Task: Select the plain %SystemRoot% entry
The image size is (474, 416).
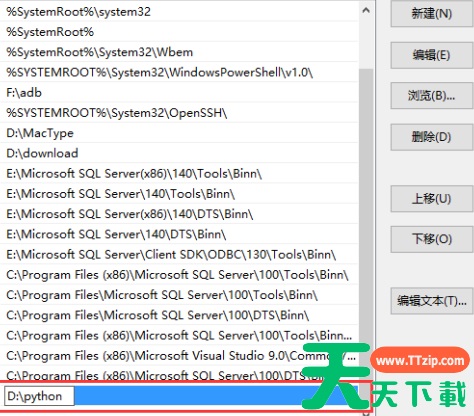Action: 179,32
